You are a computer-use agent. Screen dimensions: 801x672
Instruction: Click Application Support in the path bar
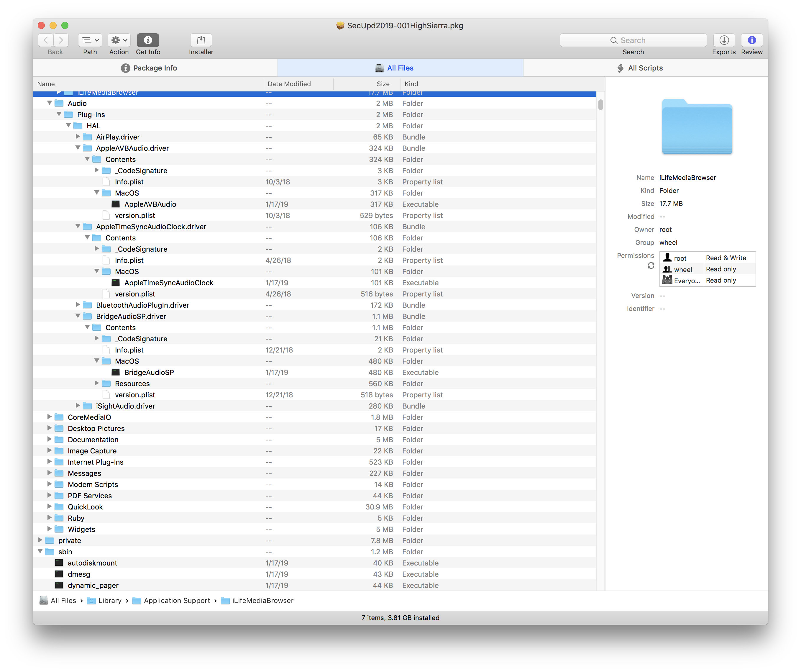click(177, 600)
